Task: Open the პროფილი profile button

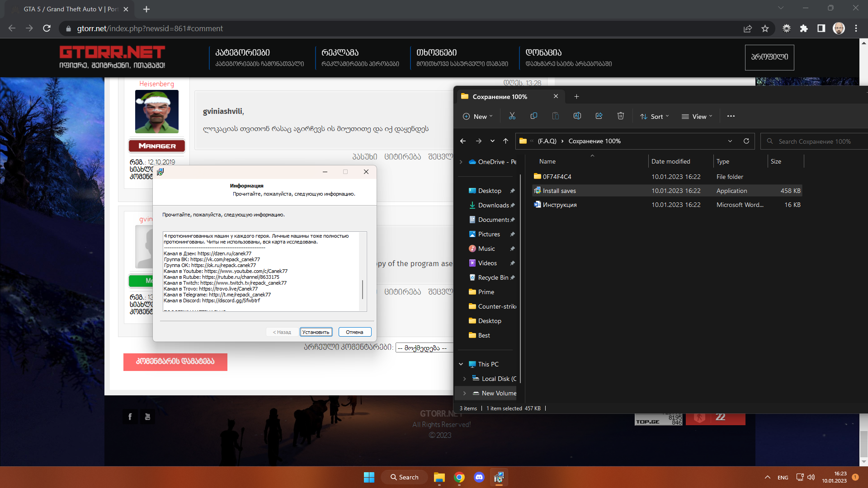Action: tap(769, 57)
